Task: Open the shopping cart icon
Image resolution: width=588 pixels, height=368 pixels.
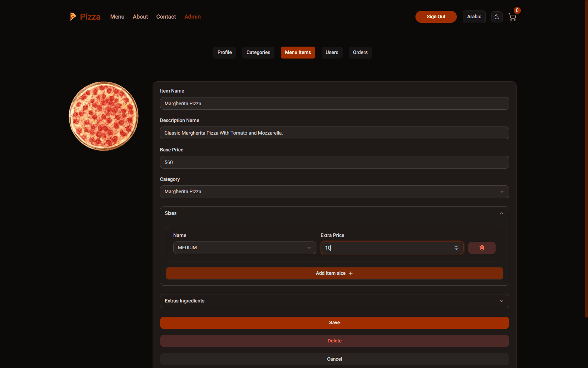Action: coord(512,17)
